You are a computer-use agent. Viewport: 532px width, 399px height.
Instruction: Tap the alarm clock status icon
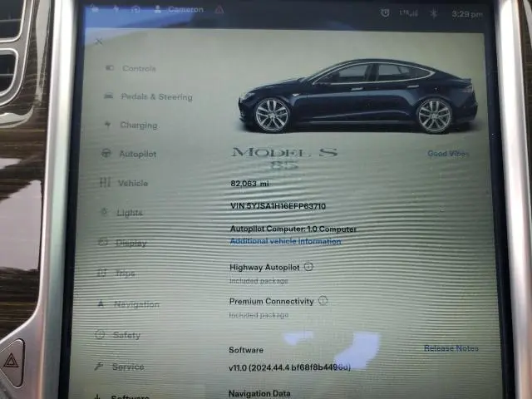point(385,13)
